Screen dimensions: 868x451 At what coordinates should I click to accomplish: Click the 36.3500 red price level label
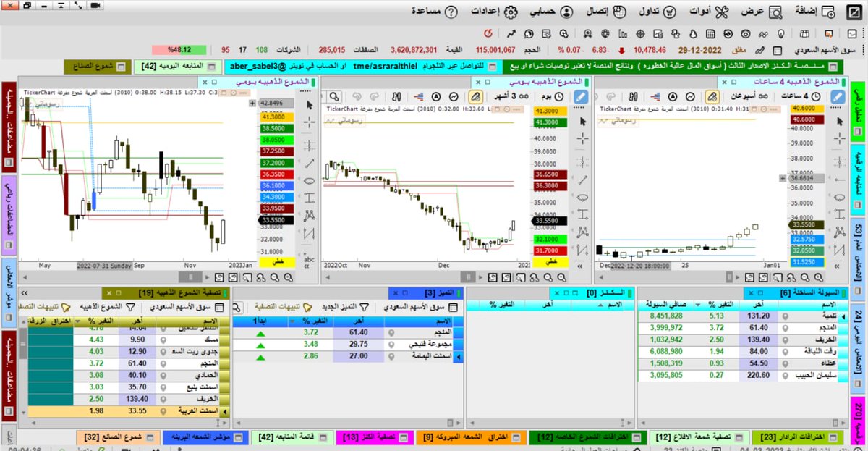click(278, 174)
